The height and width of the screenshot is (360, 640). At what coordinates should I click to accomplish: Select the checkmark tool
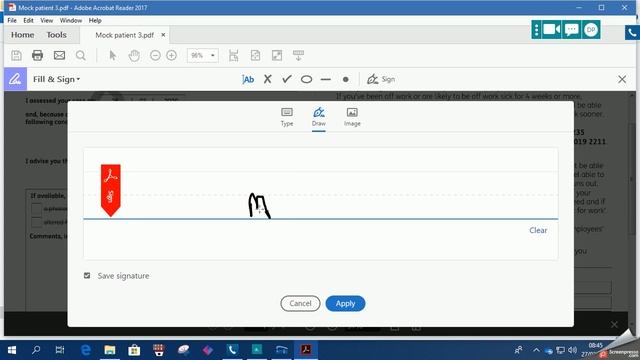(287, 79)
